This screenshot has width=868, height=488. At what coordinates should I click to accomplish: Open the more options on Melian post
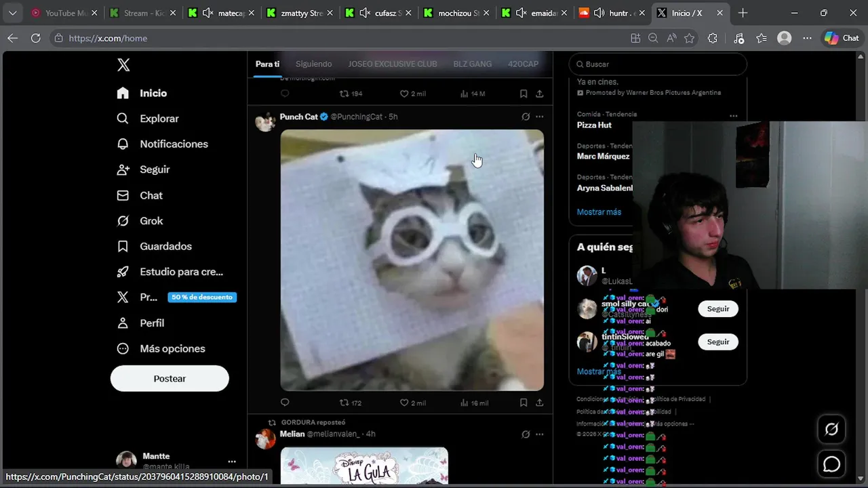(540, 434)
